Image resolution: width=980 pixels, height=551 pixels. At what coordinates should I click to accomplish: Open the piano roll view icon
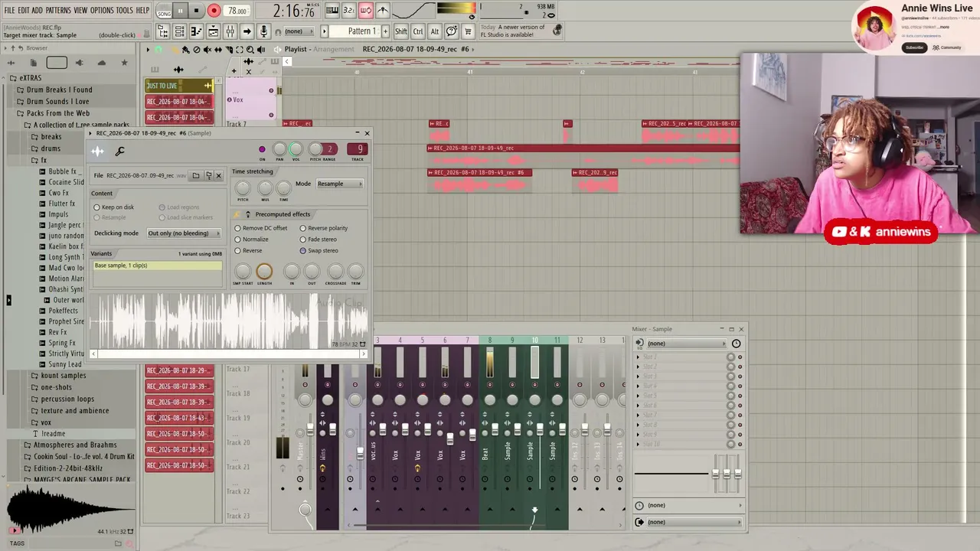(x=196, y=31)
